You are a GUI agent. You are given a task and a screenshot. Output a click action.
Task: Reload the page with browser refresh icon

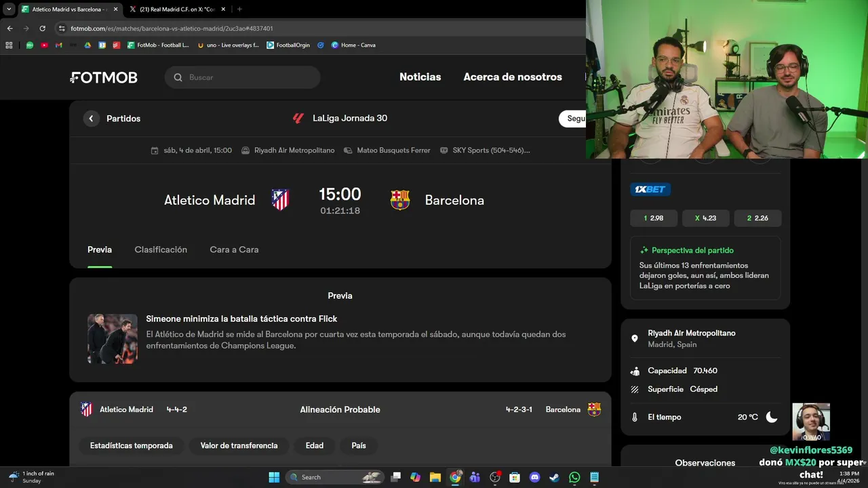tap(42, 28)
